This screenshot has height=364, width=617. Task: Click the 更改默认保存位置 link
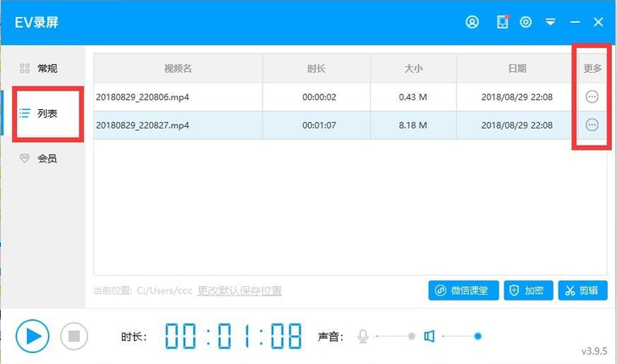[x=240, y=291]
